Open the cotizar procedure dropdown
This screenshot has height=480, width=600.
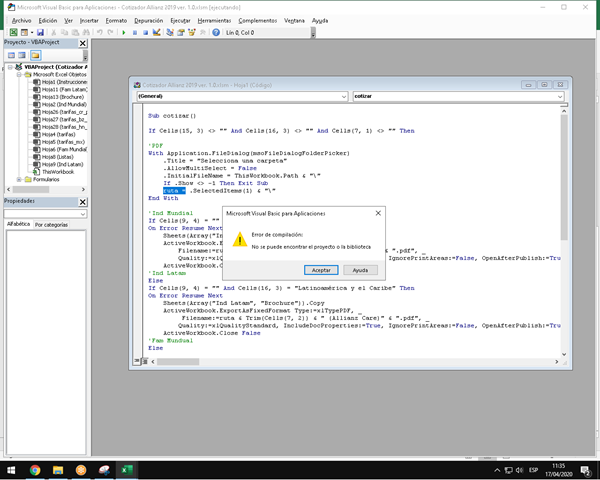click(560, 96)
